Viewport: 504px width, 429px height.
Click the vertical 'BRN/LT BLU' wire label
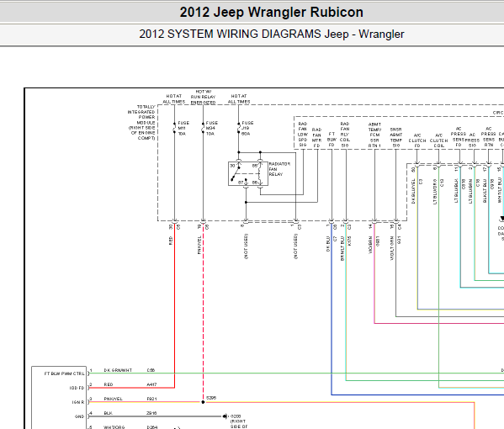(x=342, y=248)
